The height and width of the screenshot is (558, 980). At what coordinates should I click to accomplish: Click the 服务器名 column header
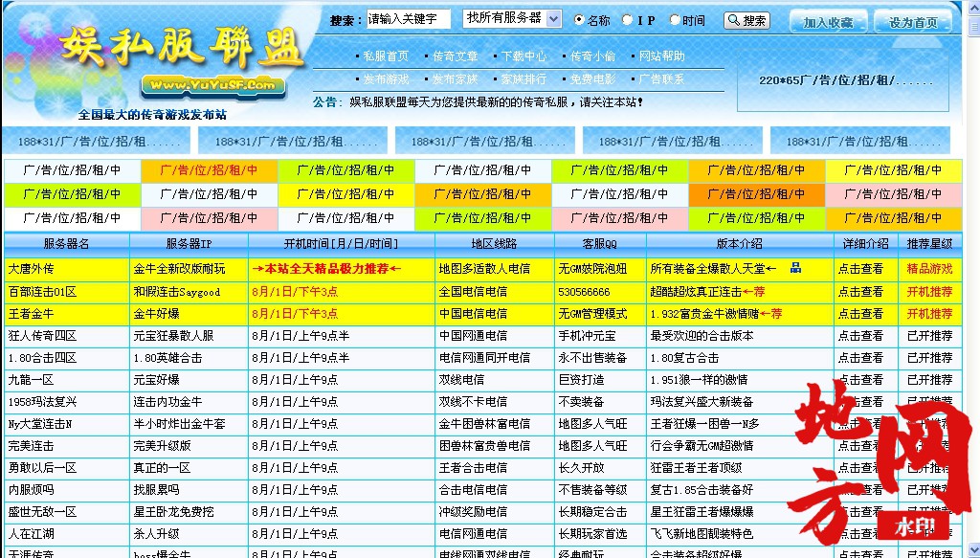click(x=66, y=244)
